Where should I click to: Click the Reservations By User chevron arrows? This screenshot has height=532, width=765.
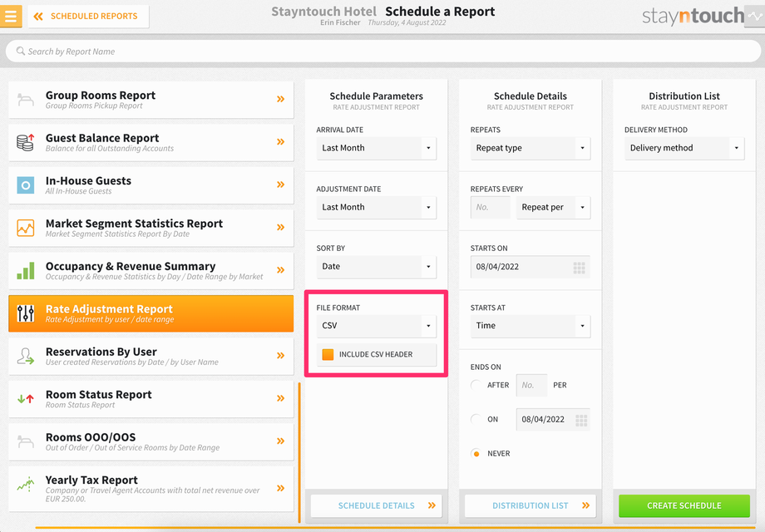pyautogui.click(x=280, y=356)
